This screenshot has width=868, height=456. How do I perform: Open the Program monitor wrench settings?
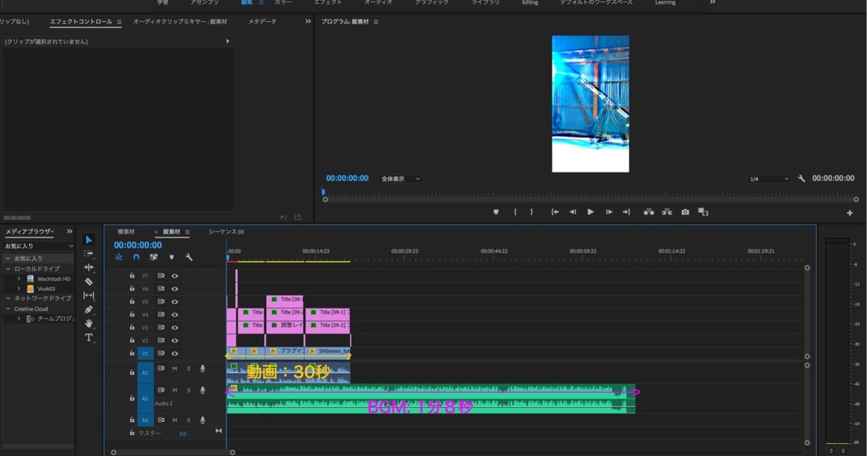click(801, 179)
